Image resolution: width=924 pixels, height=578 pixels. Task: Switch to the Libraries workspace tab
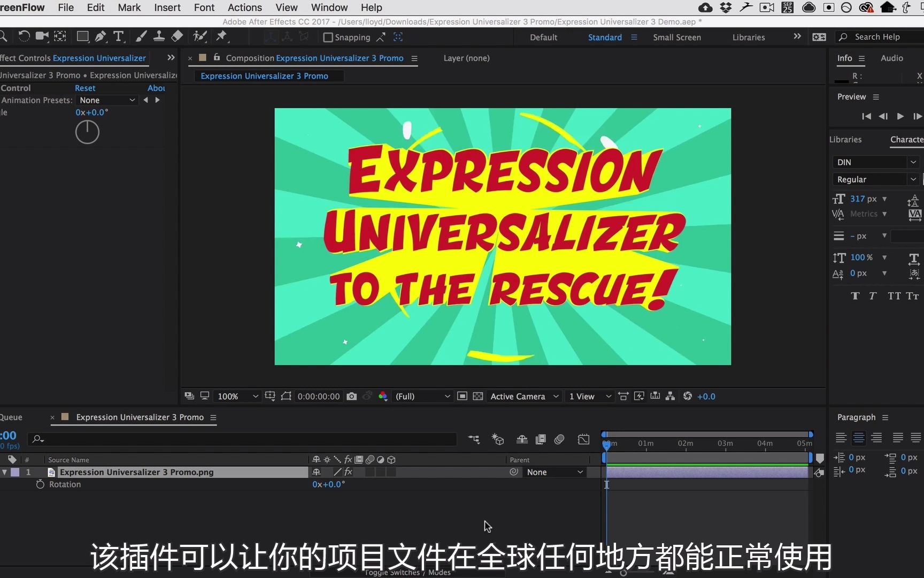748,37
